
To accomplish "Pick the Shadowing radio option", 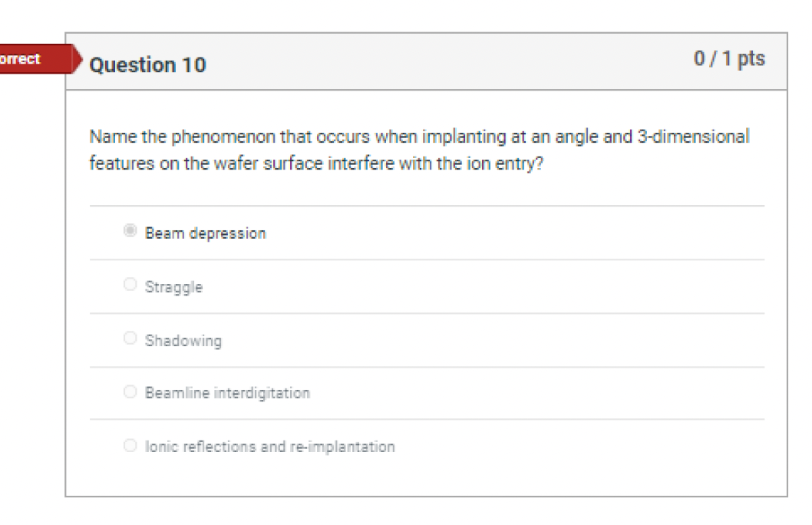I will pyautogui.click(x=130, y=338).
